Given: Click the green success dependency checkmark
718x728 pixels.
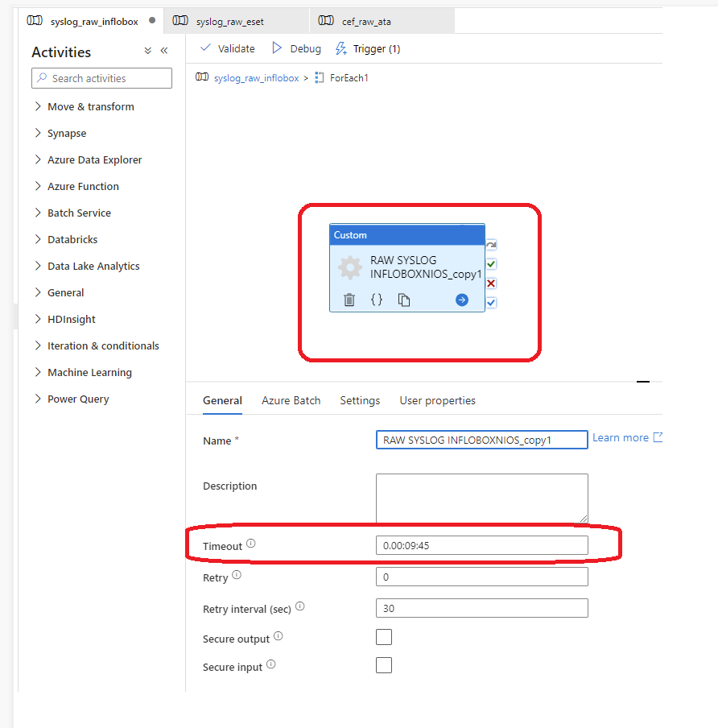Looking at the screenshot, I should click(491, 264).
